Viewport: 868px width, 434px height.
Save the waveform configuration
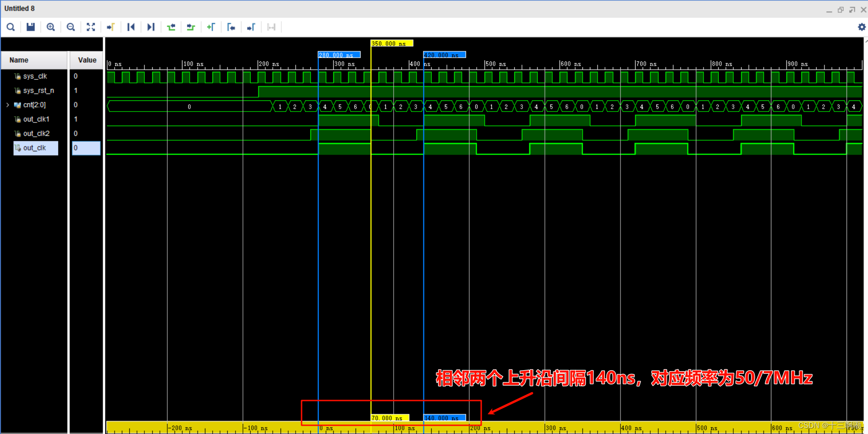[31, 27]
